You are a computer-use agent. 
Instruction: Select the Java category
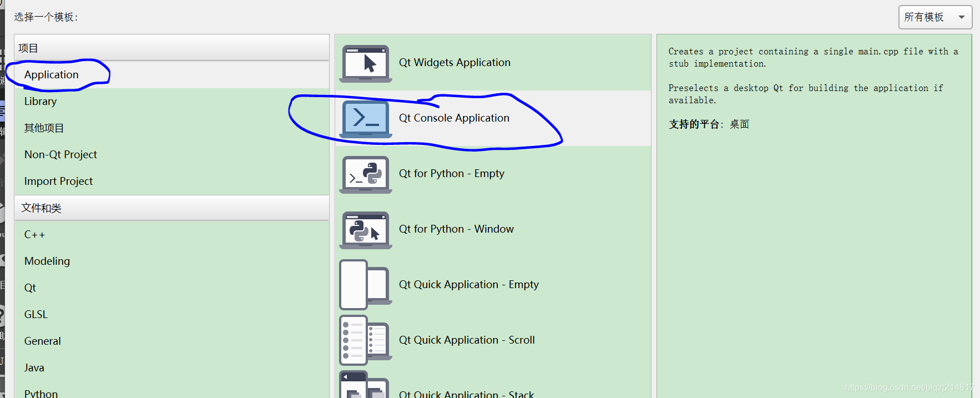coord(171,367)
